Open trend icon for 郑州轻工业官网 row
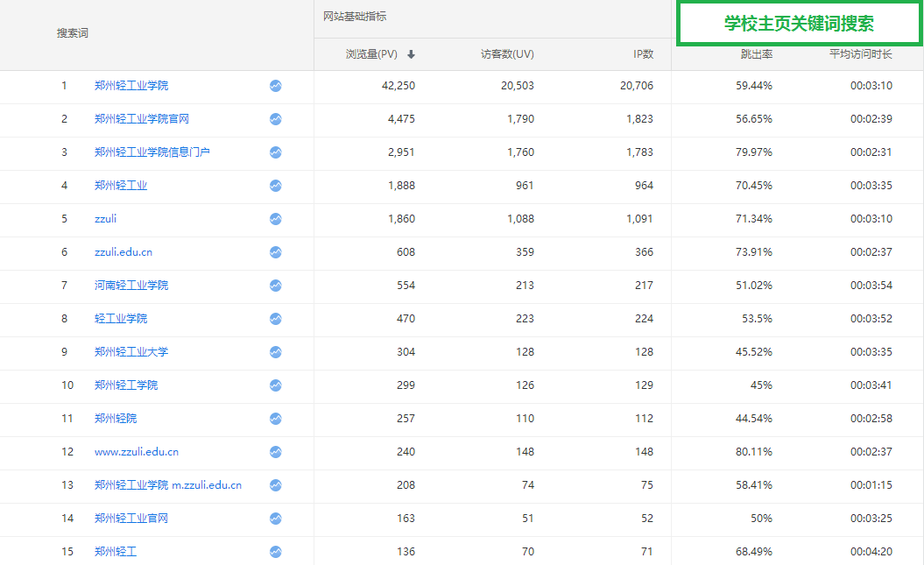 (276, 519)
